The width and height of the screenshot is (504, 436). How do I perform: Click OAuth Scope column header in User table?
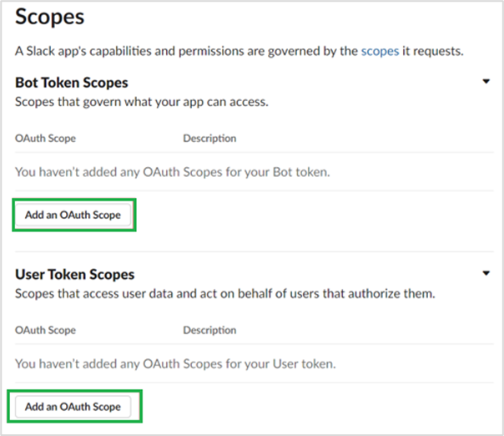coord(46,331)
